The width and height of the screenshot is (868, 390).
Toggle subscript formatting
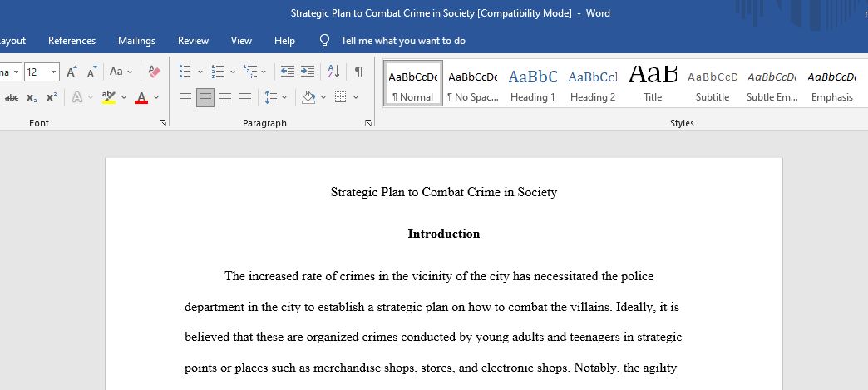pos(32,97)
